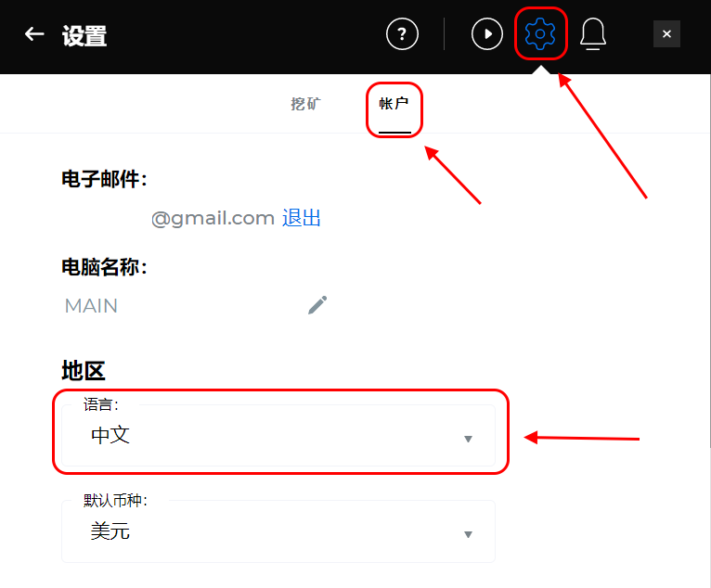Viewport: 711px width, 588px height.
Task: Open settings via the gear icon
Action: 540,33
